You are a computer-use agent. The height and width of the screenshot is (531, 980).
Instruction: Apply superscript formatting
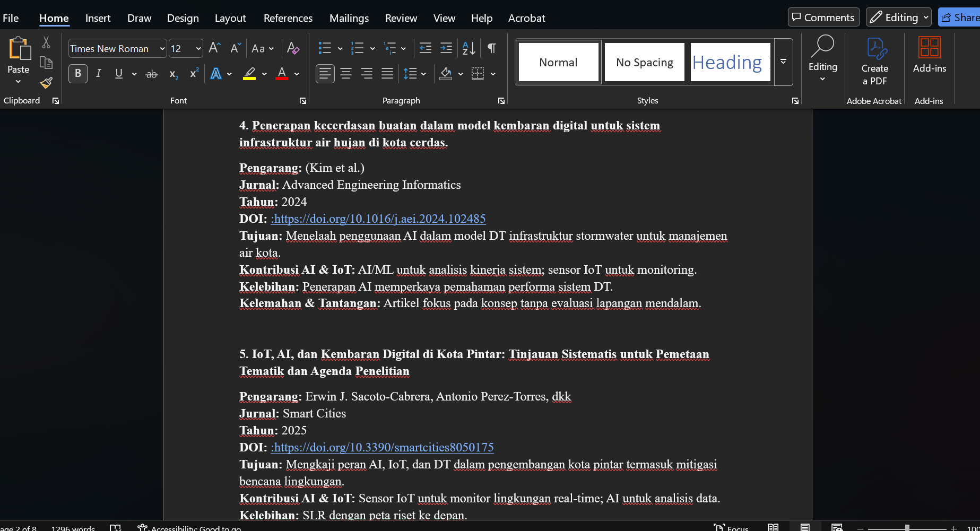(x=194, y=74)
